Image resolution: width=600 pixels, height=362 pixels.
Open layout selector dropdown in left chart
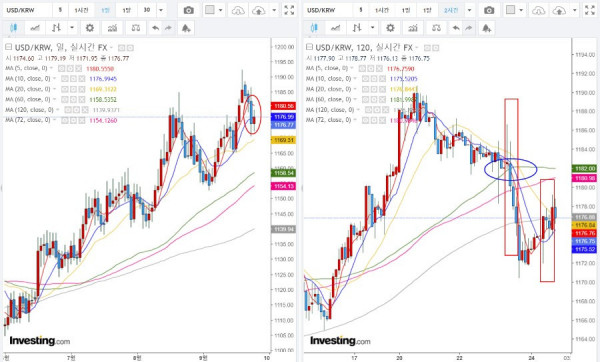[220, 10]
